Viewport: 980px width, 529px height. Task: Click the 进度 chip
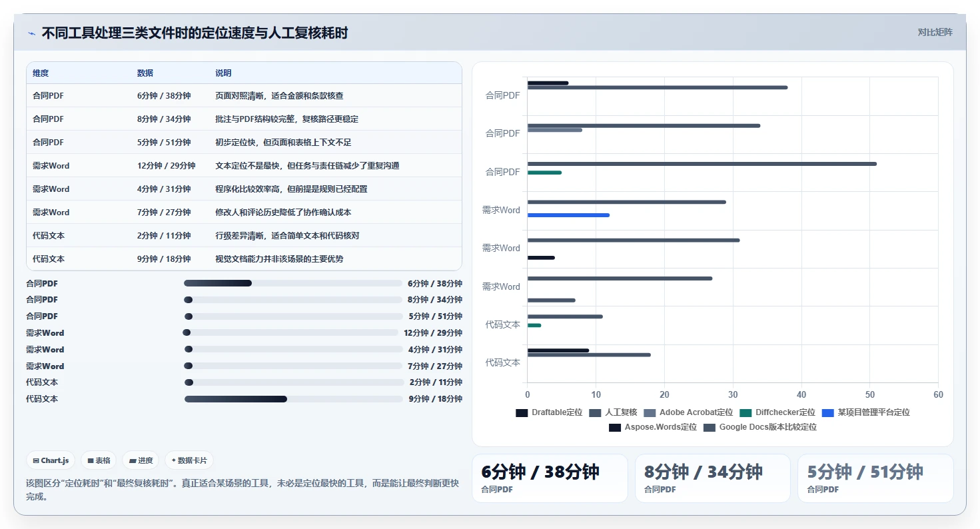point(141,460)
